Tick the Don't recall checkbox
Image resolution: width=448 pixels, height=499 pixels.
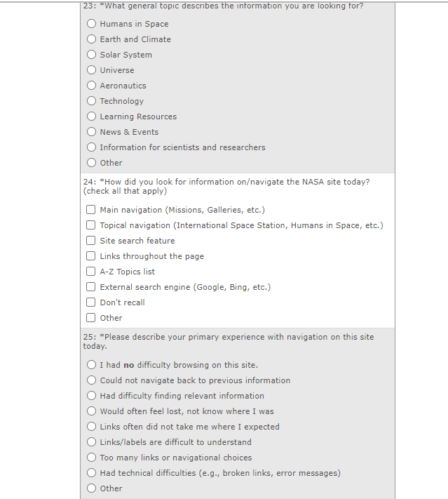(x=91, y=302)
